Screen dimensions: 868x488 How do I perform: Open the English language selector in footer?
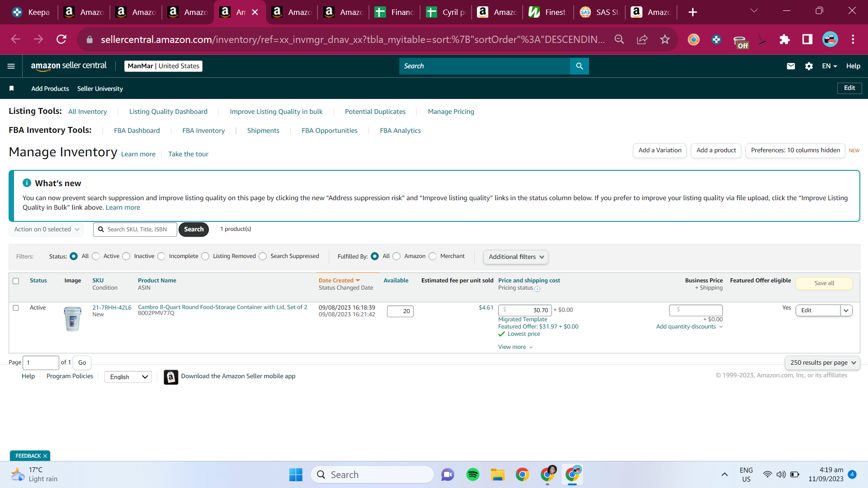pos(128,377)
